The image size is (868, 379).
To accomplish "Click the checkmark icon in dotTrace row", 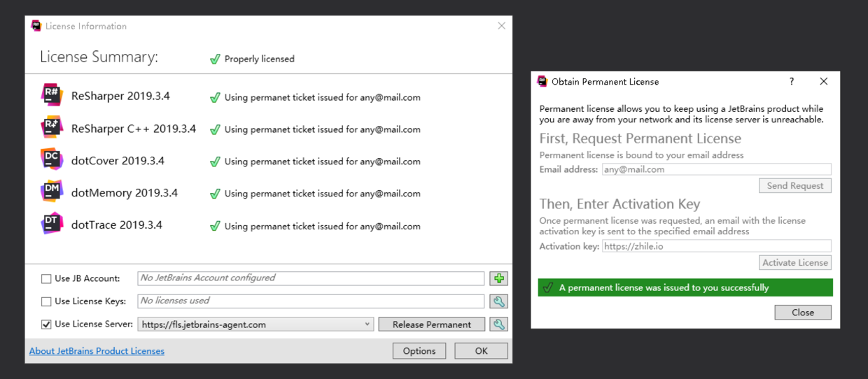I will coord(215,226).
